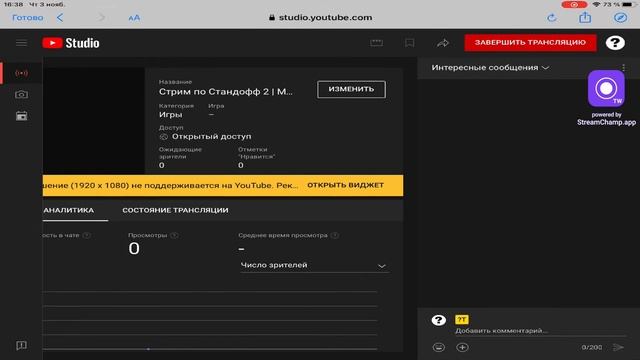Reload the page in Safari
This screenshot has height=360, width=640.
pyautogui.click(x=551, y=18)
